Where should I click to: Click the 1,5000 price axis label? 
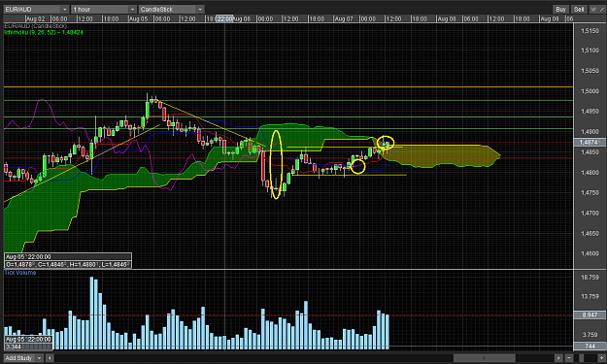tap(590, 91)
